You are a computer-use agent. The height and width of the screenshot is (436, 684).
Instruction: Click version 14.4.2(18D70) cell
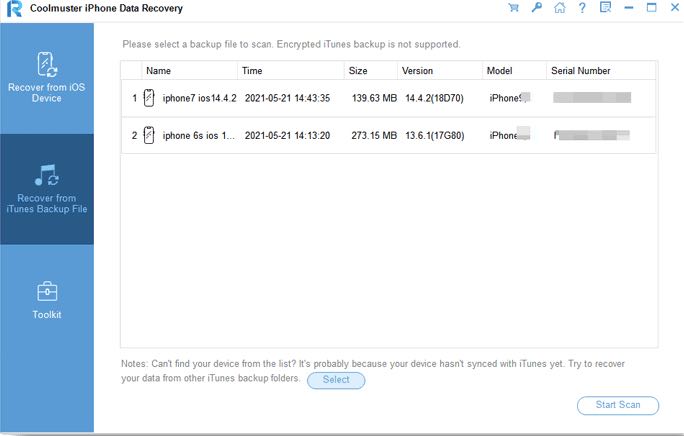pos(434,98)
